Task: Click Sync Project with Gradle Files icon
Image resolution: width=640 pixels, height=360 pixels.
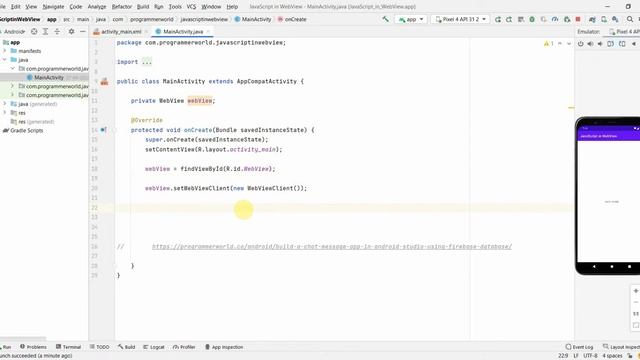Action: [592, 19]
